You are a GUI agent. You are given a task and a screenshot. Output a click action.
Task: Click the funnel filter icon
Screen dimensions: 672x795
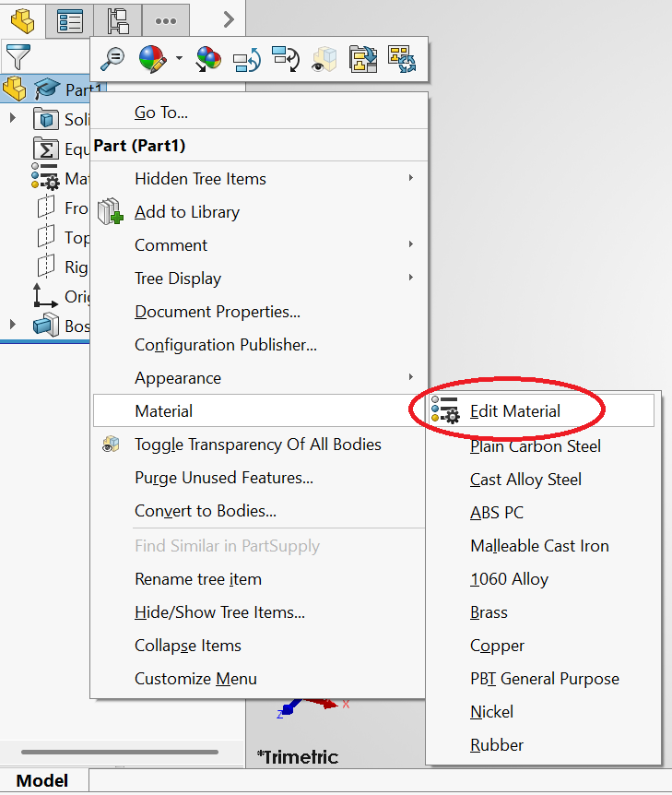tap(18, 56)
